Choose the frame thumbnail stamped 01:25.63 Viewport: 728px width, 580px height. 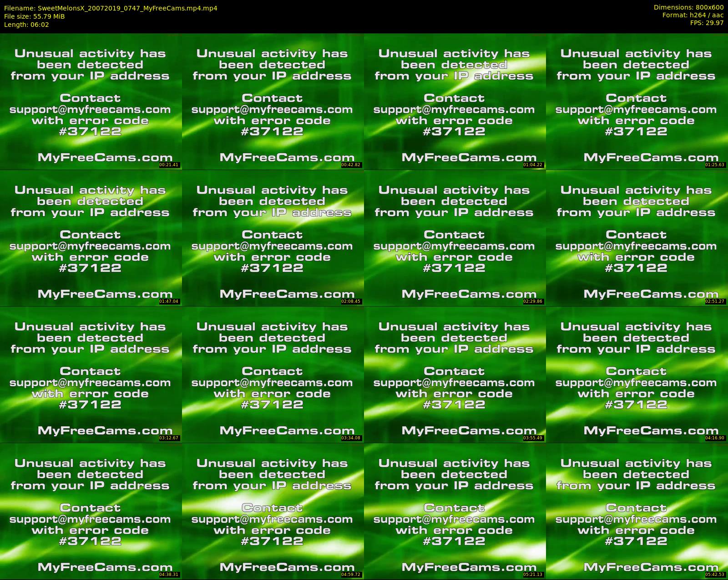pos(637,101)
